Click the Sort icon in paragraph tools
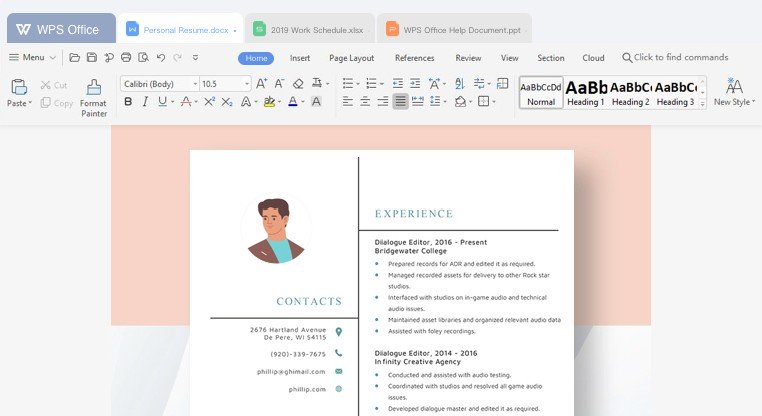The width and height of the screenshot is (762, 416). point(459,84)
